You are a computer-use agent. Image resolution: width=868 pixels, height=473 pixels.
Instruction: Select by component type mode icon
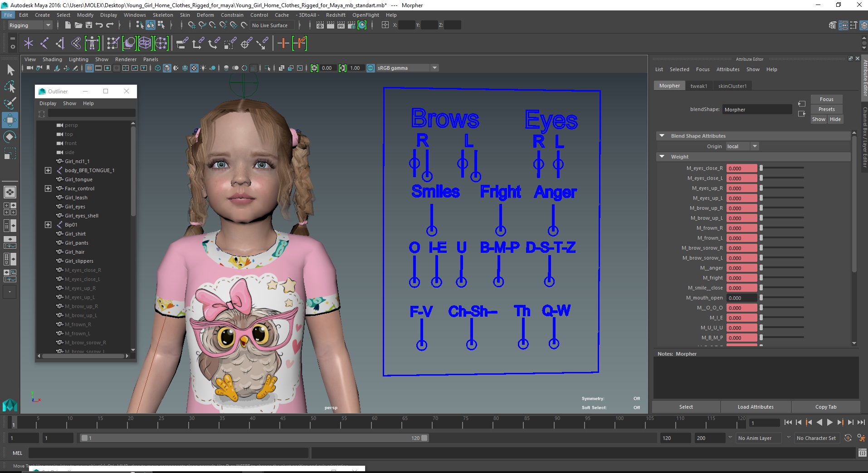[161, 25]
